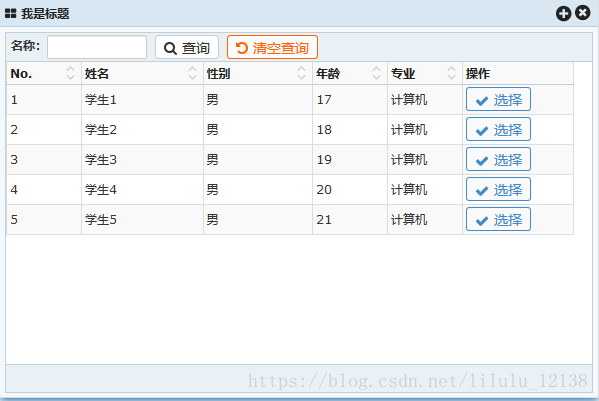Viewport: 599px width, 401px height.
Task: Click the 清空查询 reset button
Action: pos(272,47)
